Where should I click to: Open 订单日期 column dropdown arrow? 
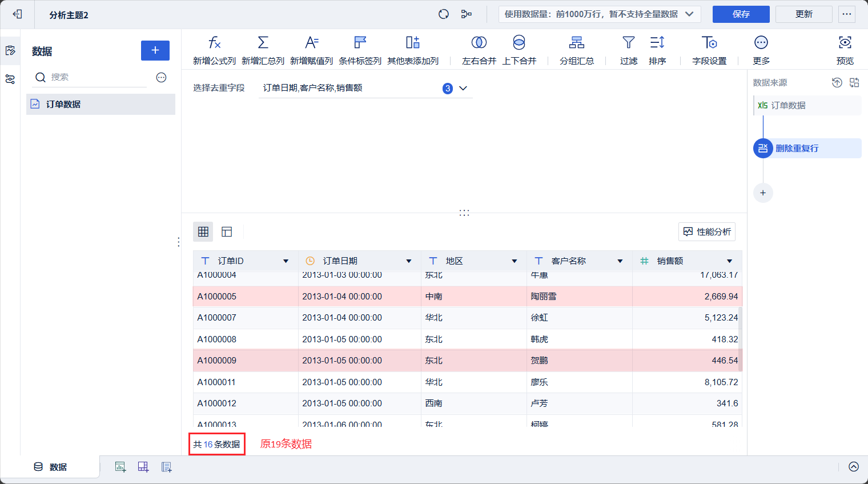[x=409, y=261]
